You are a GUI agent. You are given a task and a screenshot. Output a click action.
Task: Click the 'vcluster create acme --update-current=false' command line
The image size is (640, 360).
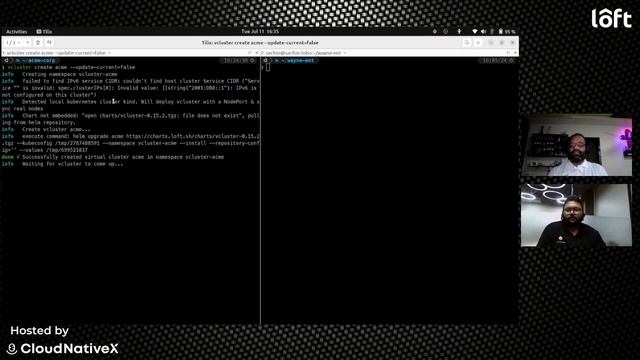71,67
